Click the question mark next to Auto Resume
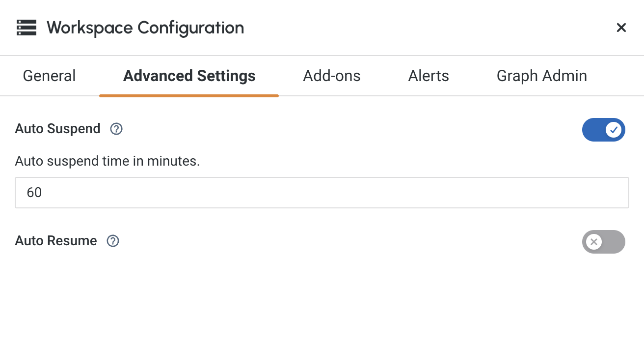Image resolution: width=644 pixels, height=346 pixels. [112, 241]
